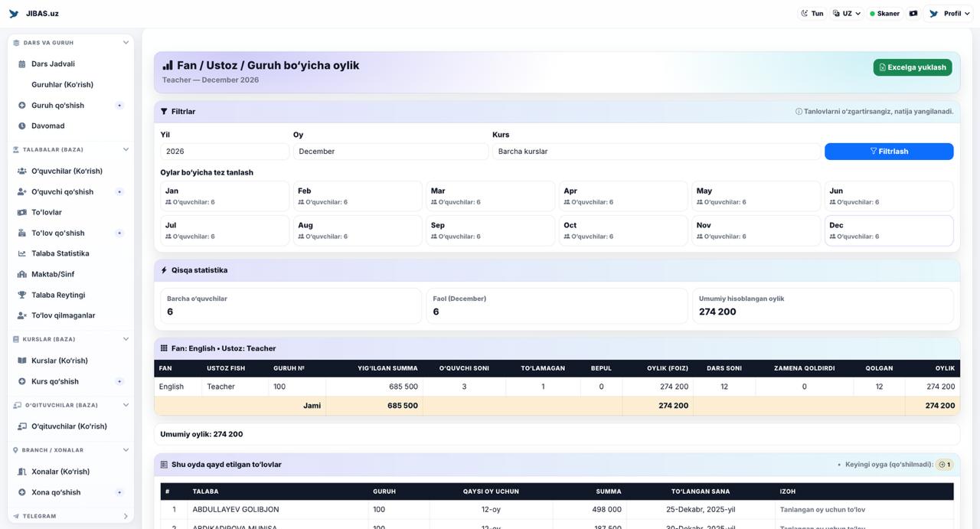Open O'quvchilar (Ko'rish) in the sidebar

point(67,171)
